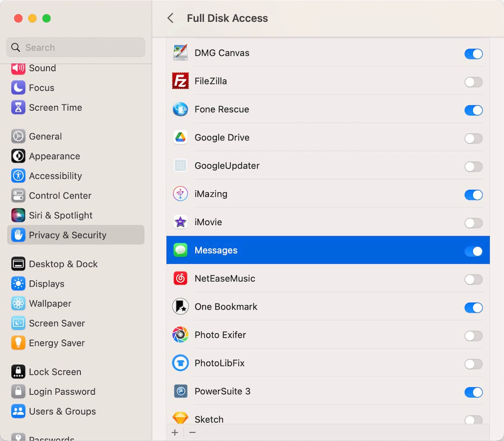The image size is (504, 441).
Task: Click the PowerSuite 3 app icon
Action: (181, 391)
